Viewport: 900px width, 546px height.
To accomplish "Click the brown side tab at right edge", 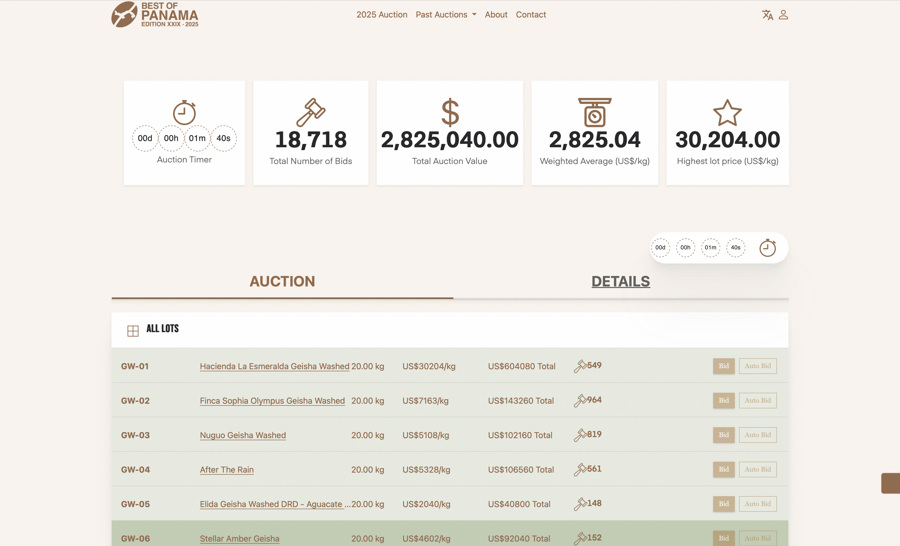I will pos(890,483).
